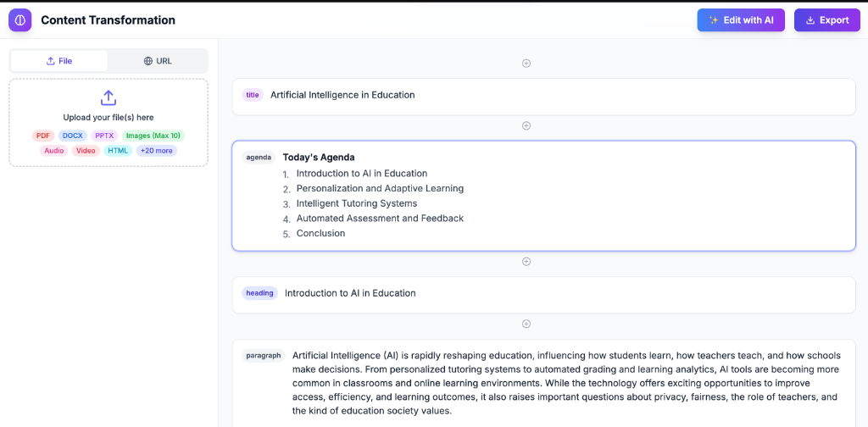Click the agenda block type label
The image size is (868, 427).
coord(259,158)
